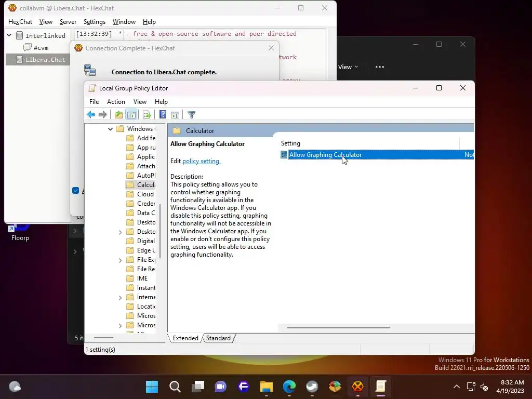
Task: Open the View menu in Group Policy Editor
Action: coord(140,102)
